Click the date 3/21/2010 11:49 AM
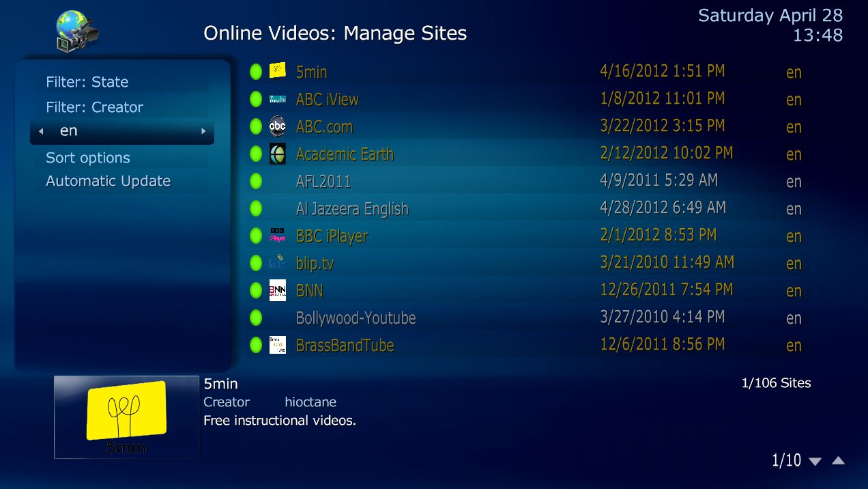Viewport: 868px width, 489px height. tap(667, 262)
